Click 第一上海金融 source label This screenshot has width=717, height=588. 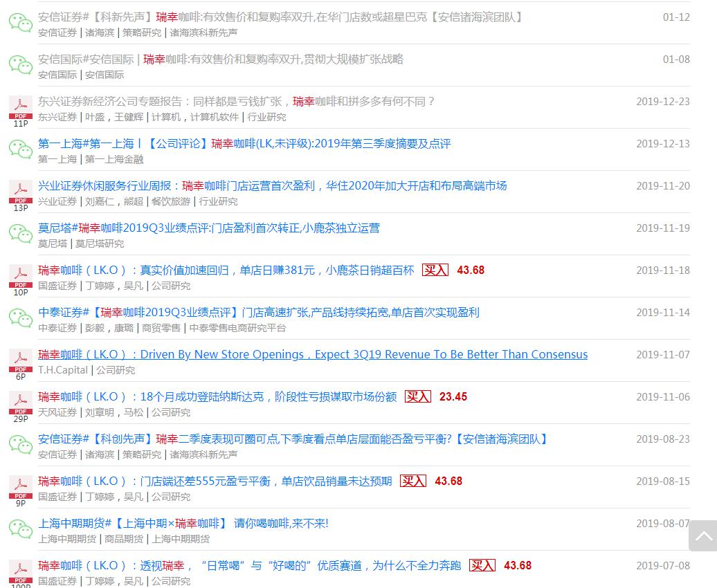pyautogui.click(x=114, y=160)
